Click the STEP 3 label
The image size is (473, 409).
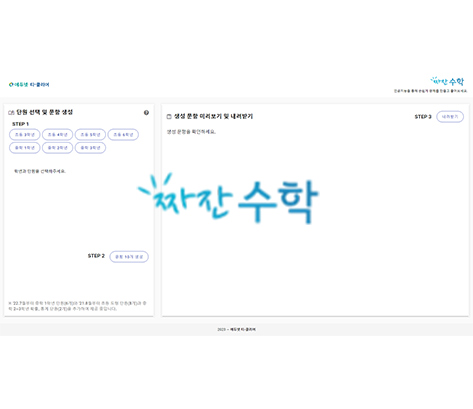[423, 117]
